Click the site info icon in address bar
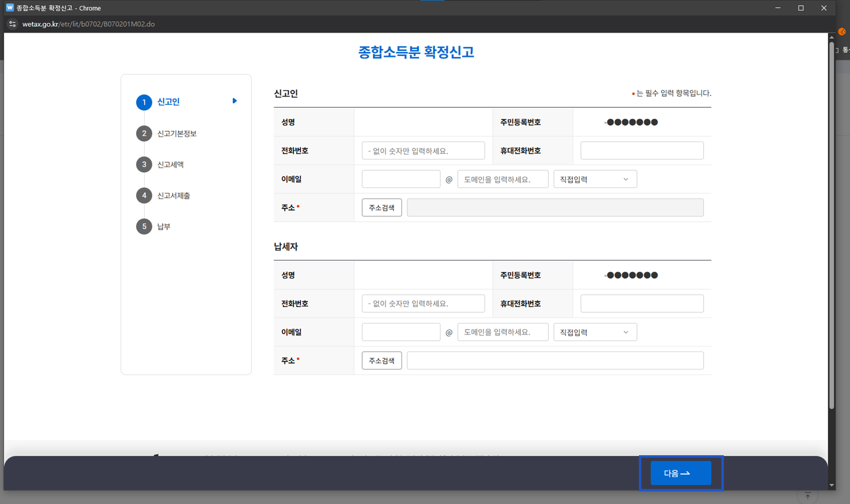 (13, 24)
